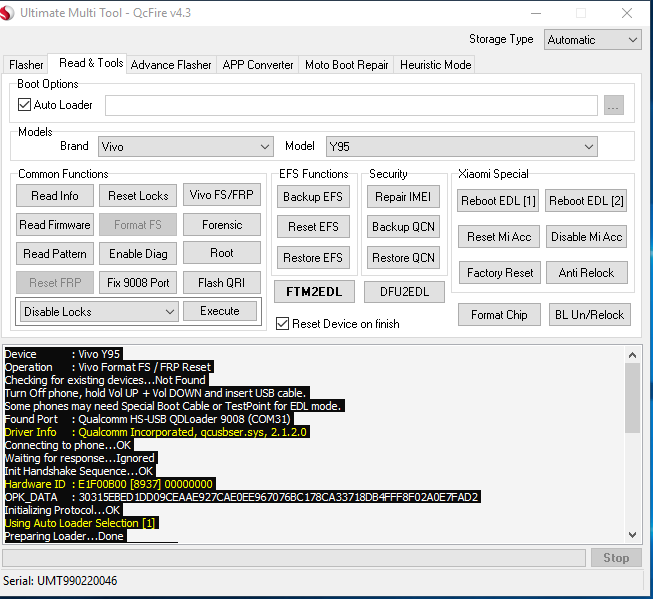Click the loader browse (...) button
The height and width of the screenshot is (599, 653).
pyautogui.click(x=613, y=105)
